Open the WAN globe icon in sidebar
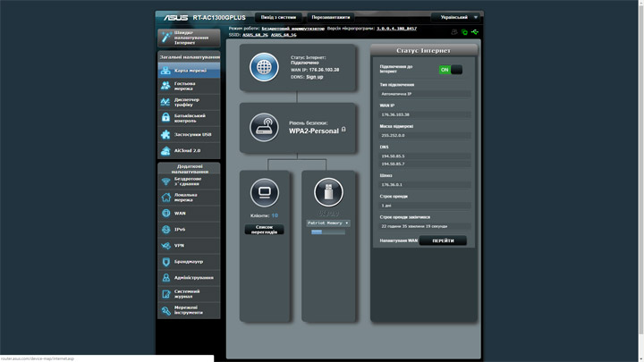Viewport: 644px width, 362px height. pos(166,213)
